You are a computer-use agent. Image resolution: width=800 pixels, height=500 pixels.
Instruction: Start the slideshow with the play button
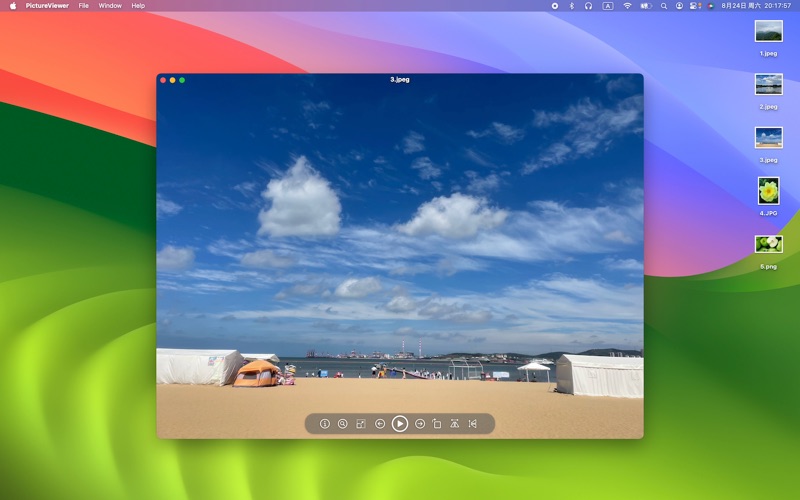(400, 424)
